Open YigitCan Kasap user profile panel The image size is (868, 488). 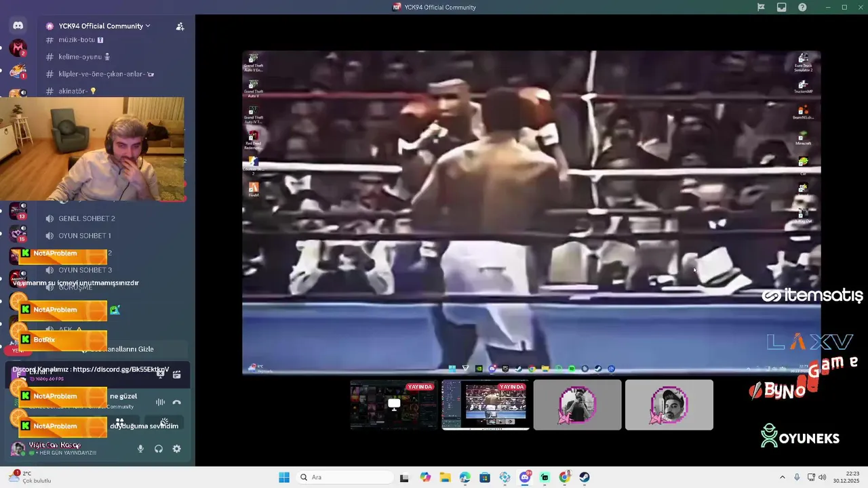coord(54,449)
